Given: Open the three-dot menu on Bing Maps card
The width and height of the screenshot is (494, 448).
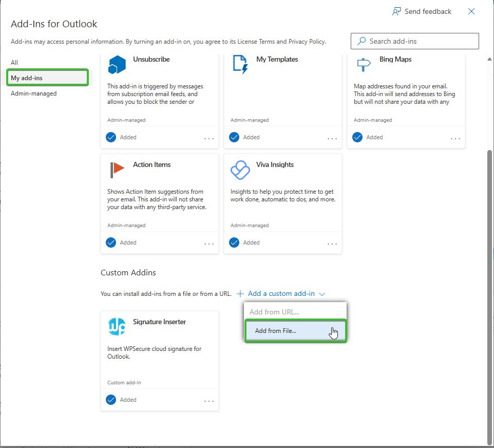Looking at the screenshot, I should click(x=455, y=138).
